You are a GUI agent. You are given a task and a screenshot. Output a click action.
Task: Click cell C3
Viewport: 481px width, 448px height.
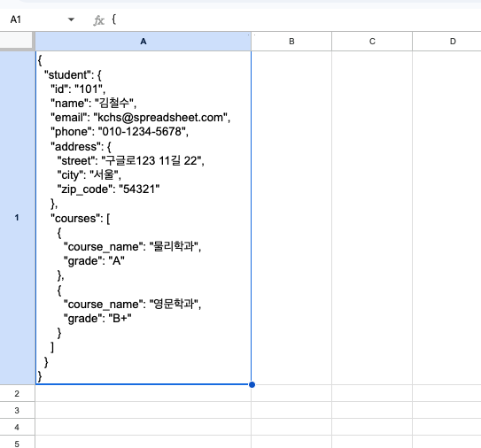(x=372, y=410)
